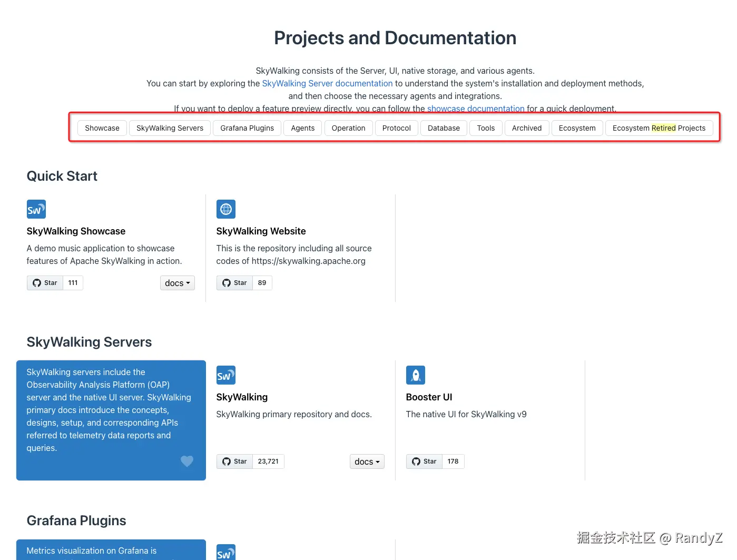
Task: Click the Booster UI title
Action: click(429, 397)
